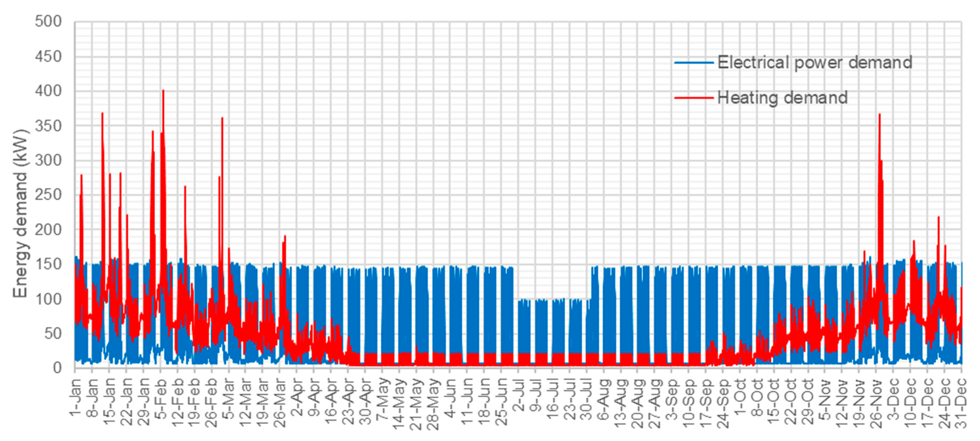Click the 500 y-axis tick label
The image size is (980, 441).
pyautogui.click(x=48, y=21)
